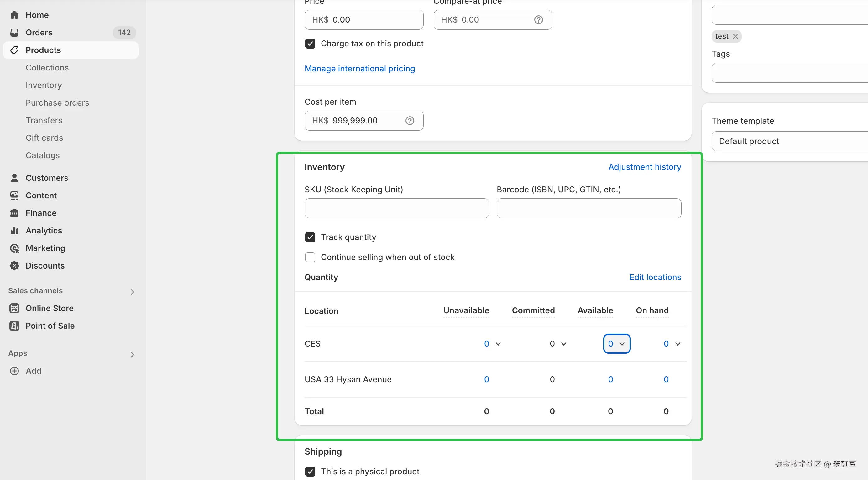Open Finance via its bank icon
The width and height of the screenshot is (868, 480).
click(14, 213)
